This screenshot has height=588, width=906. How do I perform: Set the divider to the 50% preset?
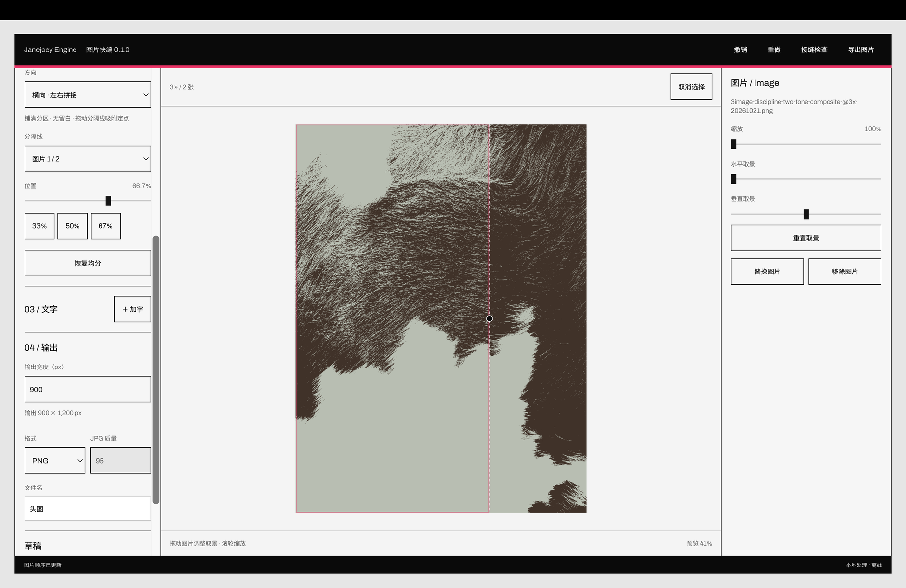coord(73,226)
